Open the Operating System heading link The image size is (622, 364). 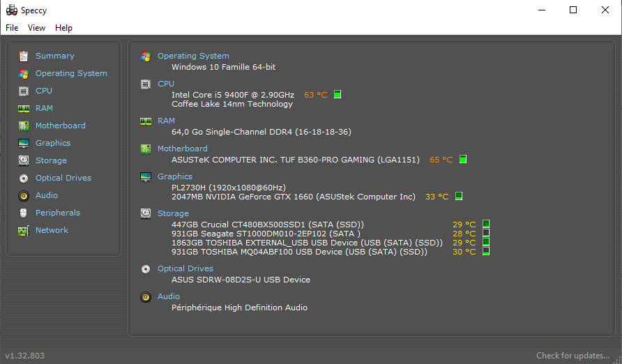pos(193,56)
